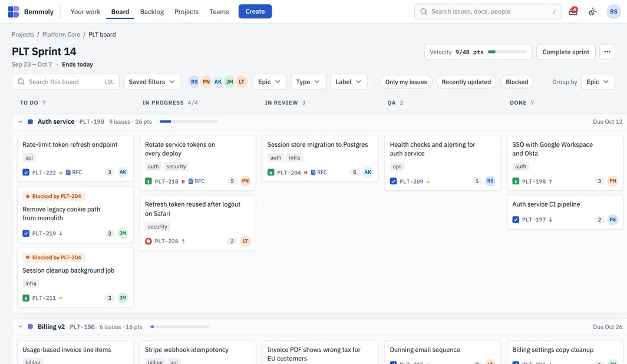Viewport: 627px width, 364px height.
Task: Toggle the Blocked quick filter
Action: click(x=517, y=82)
